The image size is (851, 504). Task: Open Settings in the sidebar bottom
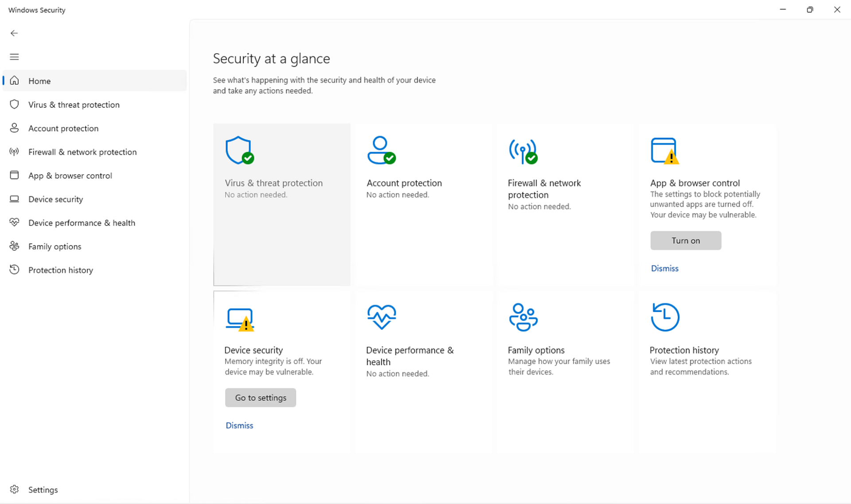pos(43,490)
